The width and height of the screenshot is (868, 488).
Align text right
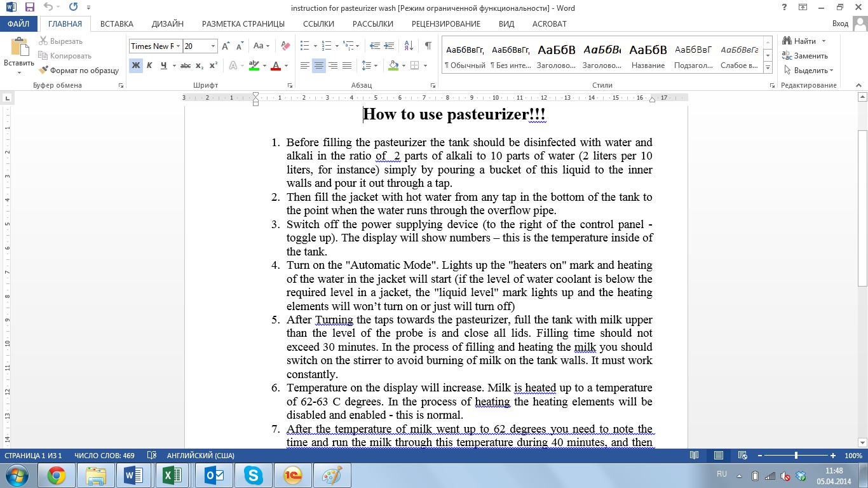333,65
